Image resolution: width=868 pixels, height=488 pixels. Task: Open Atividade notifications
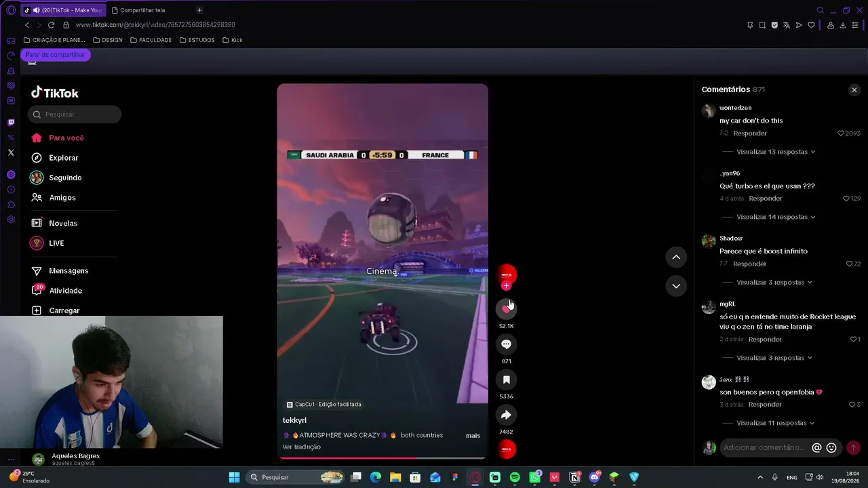[x=65, y=291]
